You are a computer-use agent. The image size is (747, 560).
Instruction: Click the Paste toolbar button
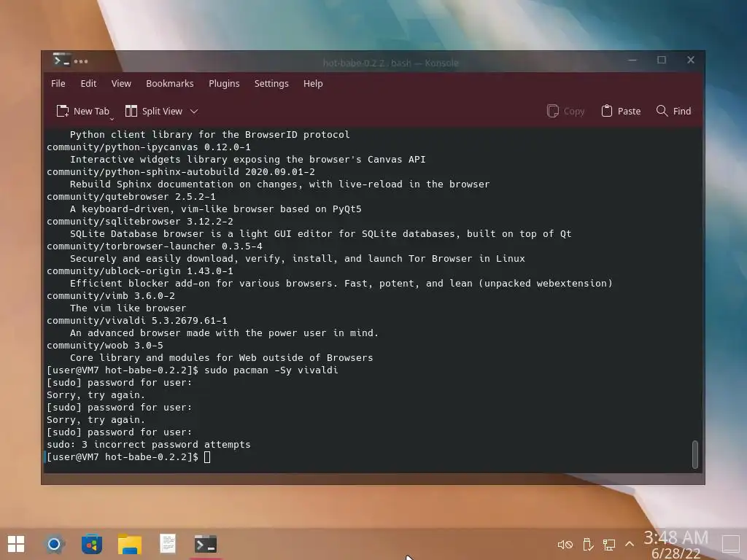click(x=621, y=111)
